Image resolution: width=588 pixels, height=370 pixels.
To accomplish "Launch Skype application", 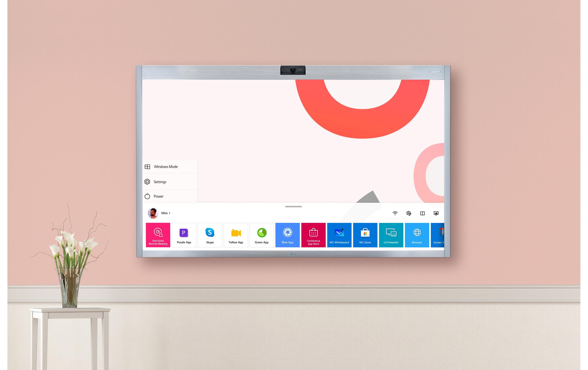I will (210, 235).
